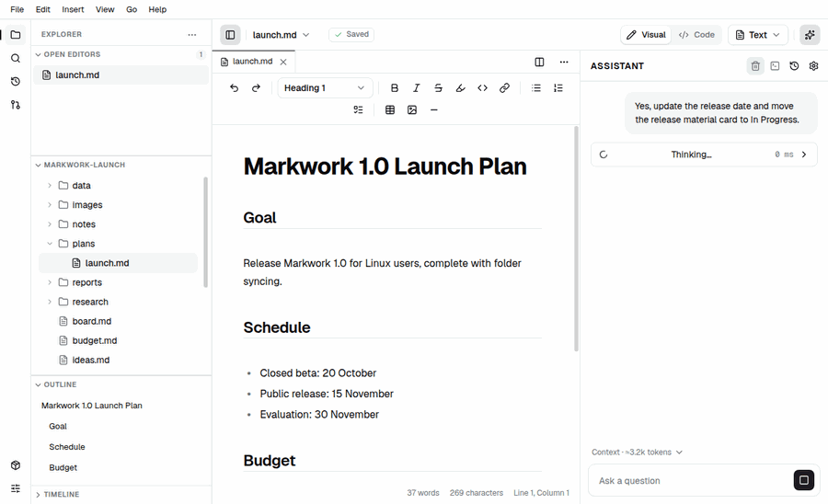Click the Ask a question input

692,481
